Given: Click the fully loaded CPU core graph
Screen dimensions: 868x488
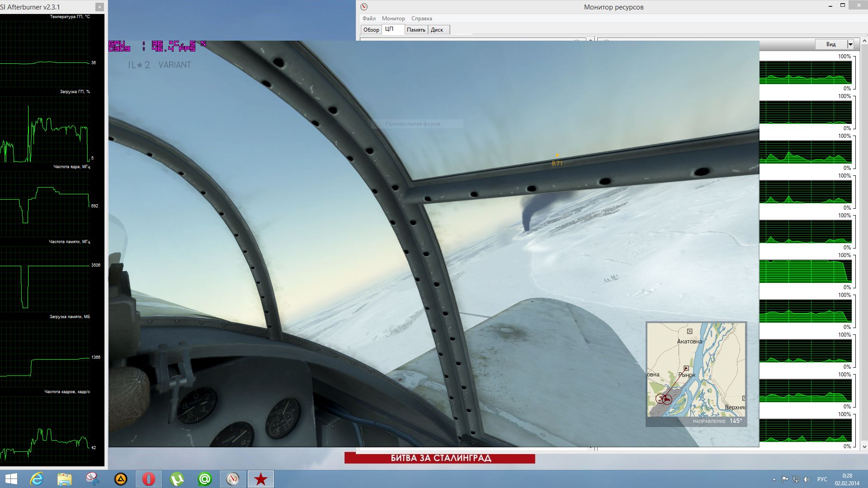Looking at the screenshot, I should (x=806, y=271).
